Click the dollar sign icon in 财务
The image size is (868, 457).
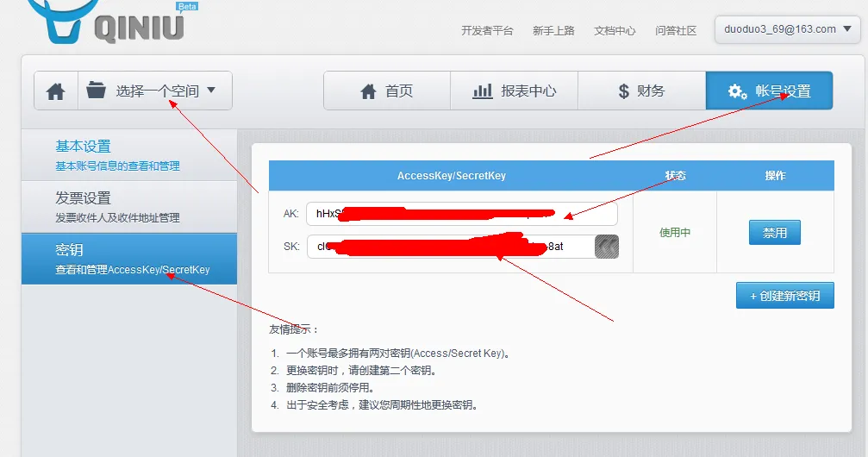(x=624, y=91)
